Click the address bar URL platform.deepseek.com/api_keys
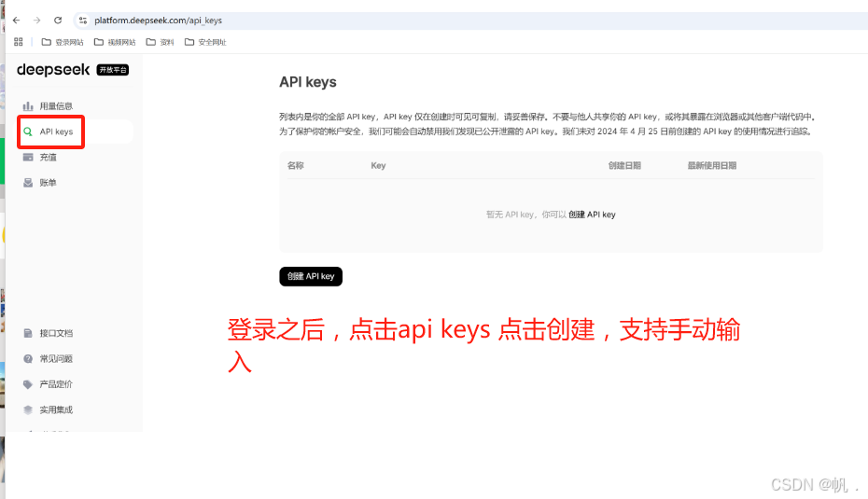868x499 pixels. pyautogui.click(x=158, y=21)
